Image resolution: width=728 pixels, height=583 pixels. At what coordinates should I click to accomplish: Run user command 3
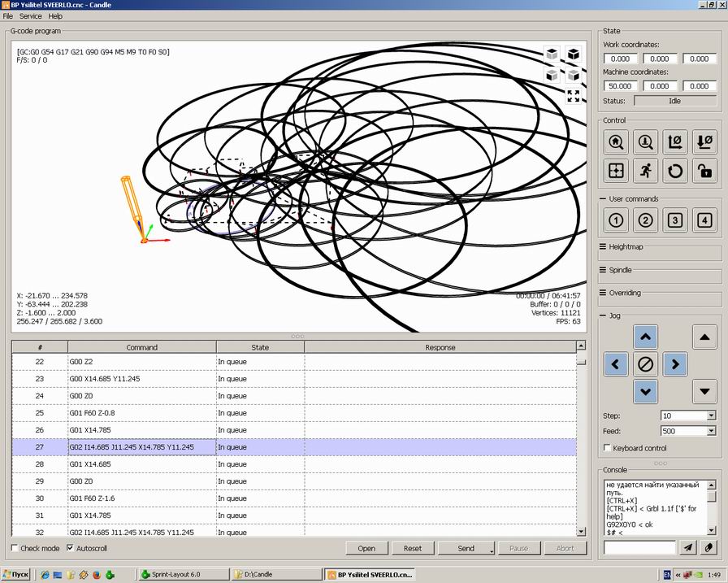pyautogui.click(x=675, y=220)
